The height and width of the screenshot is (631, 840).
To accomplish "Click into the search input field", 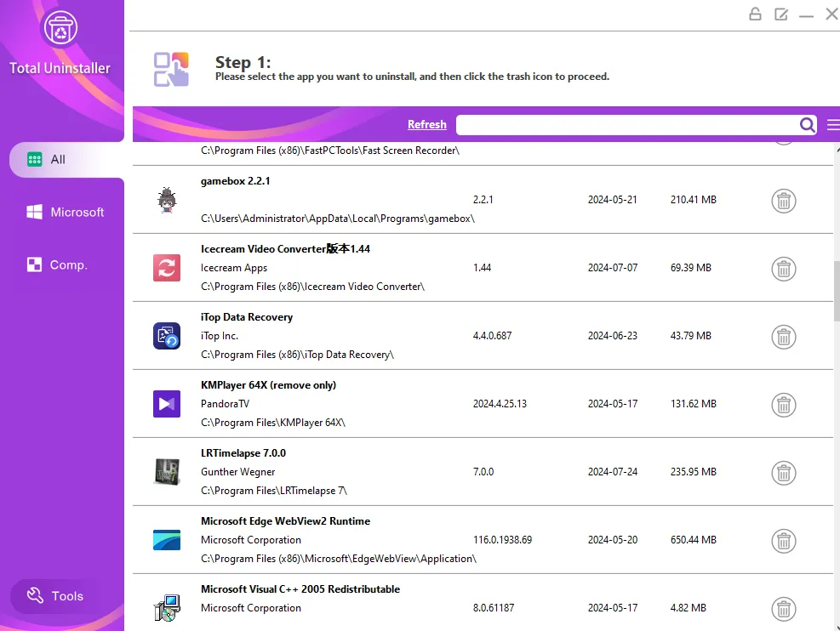I will click(626, 125).
